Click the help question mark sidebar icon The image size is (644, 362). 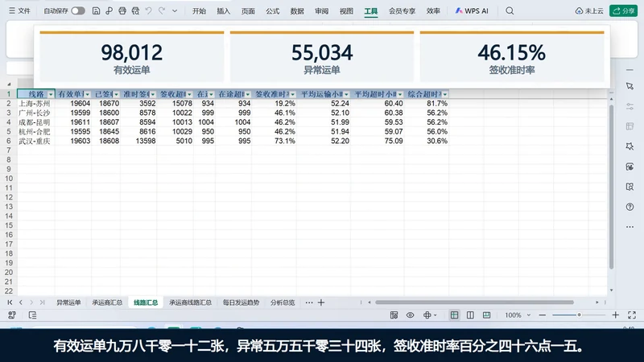[630, 207]
